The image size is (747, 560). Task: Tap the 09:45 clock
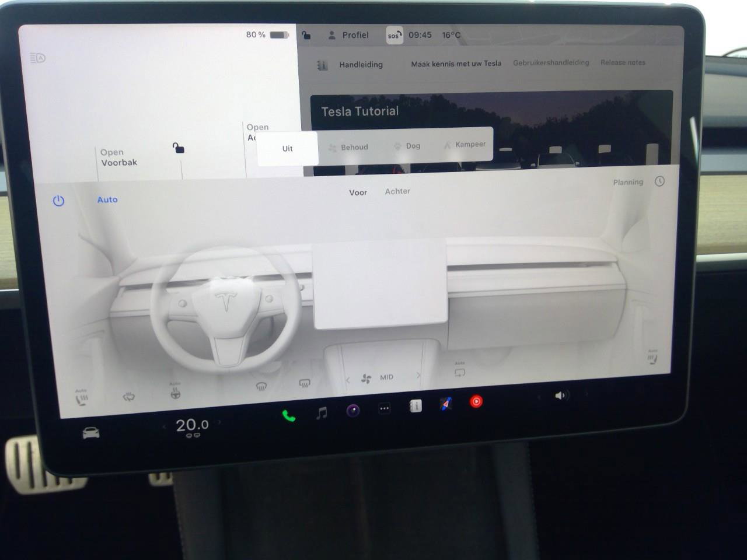[x=420, y=35]
